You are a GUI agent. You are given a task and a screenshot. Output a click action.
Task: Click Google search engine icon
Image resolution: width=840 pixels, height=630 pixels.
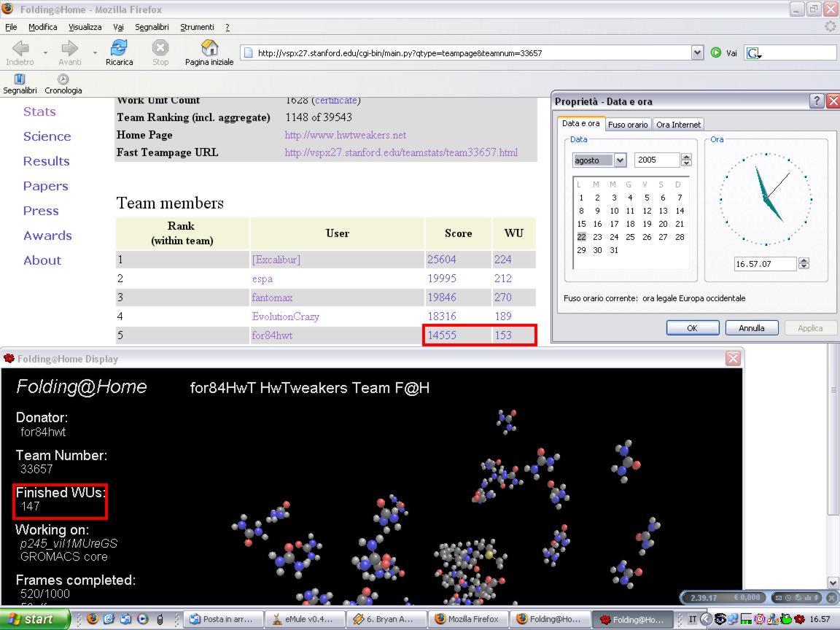tap(754, 52)
